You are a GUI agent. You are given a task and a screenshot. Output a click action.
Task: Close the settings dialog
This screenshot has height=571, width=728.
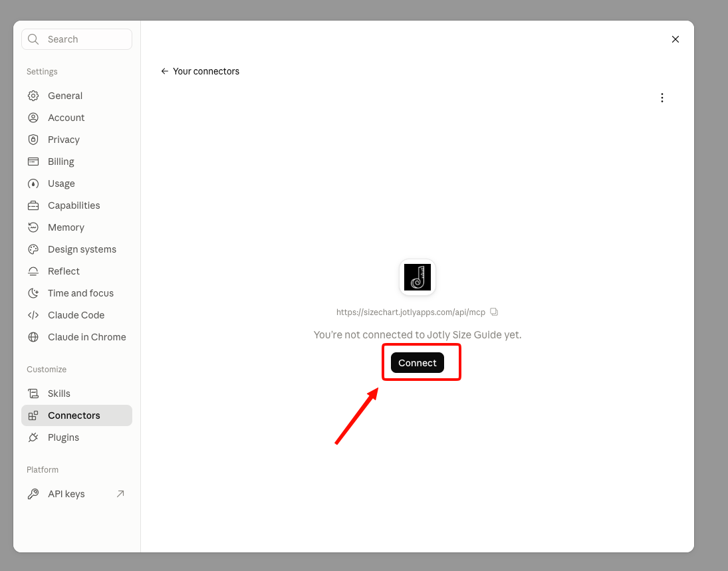pyautogui.click(x=675, y=39)
